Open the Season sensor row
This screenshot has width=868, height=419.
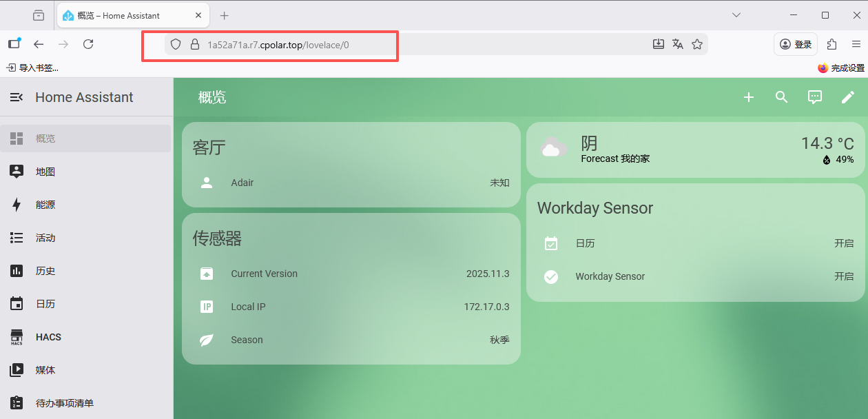pyautogui.click(x=351, y=340)
